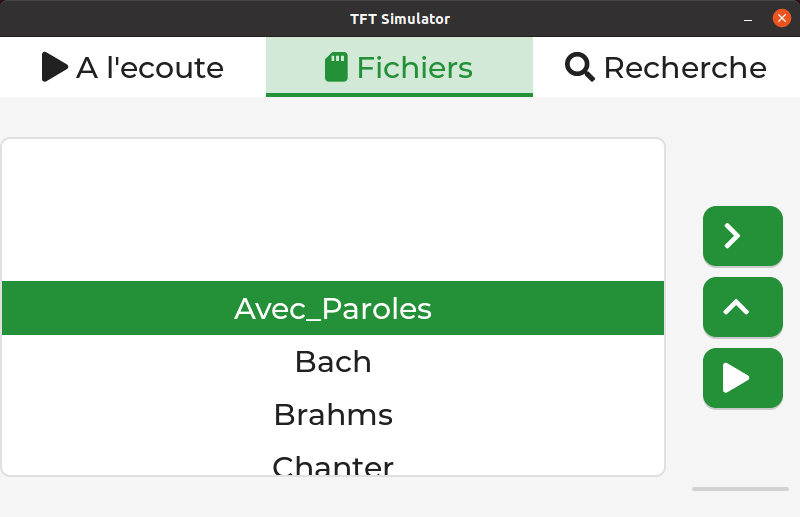Choose the Bach entry in the list

[x=333, y=361]
